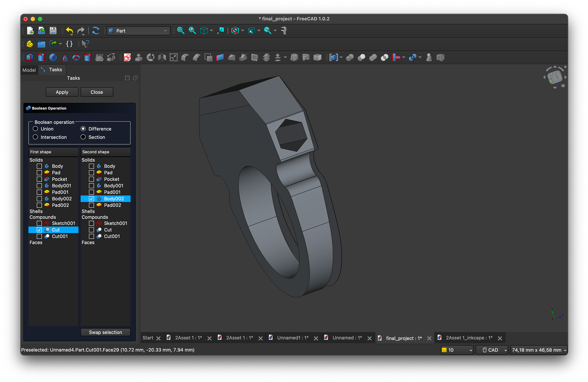Open the measure caliper tool
This screenshot has height=382, width=588.
click(x=284, y=31)
